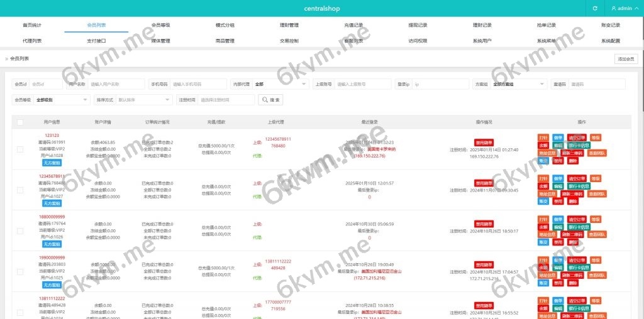The height and width of the screenshot is (319, 644).
Task: Click 无方案组 tag for user 18800009999
Action: click(52, 244)
